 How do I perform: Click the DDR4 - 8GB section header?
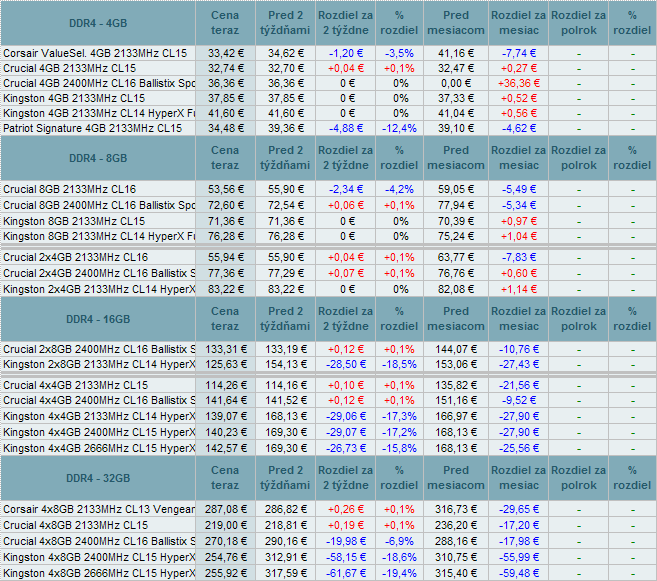pyautogui.click(x=98, y=158)
